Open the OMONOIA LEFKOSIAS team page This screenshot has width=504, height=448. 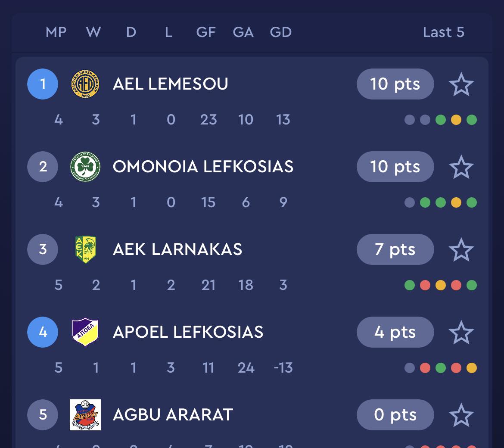(x=203, y=166)
